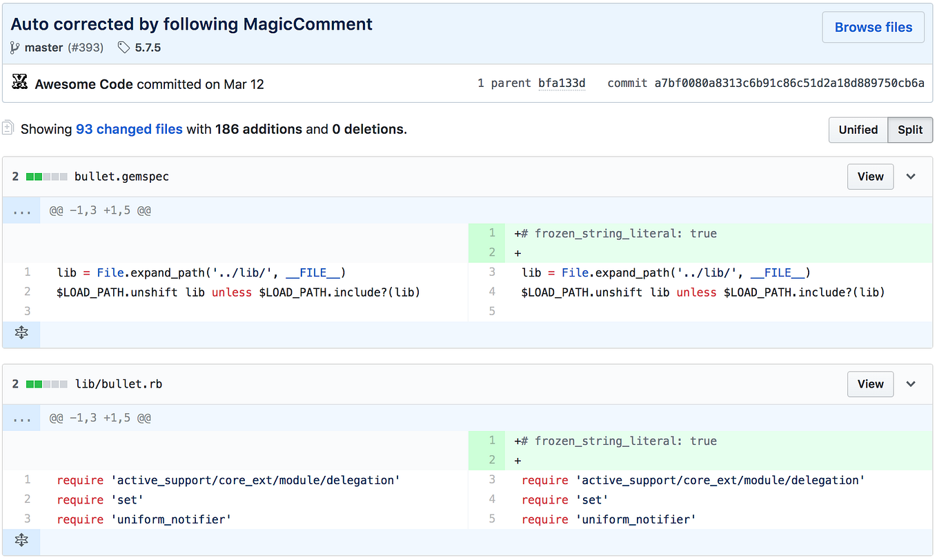Click unfold icon below bullet.gemspec diff

click(21, 332)
